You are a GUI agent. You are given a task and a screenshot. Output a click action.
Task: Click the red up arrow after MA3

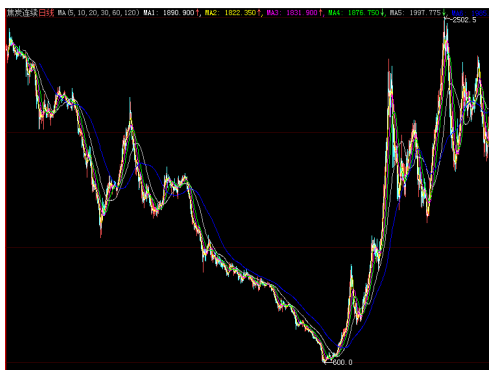click(x=321, y=13)
